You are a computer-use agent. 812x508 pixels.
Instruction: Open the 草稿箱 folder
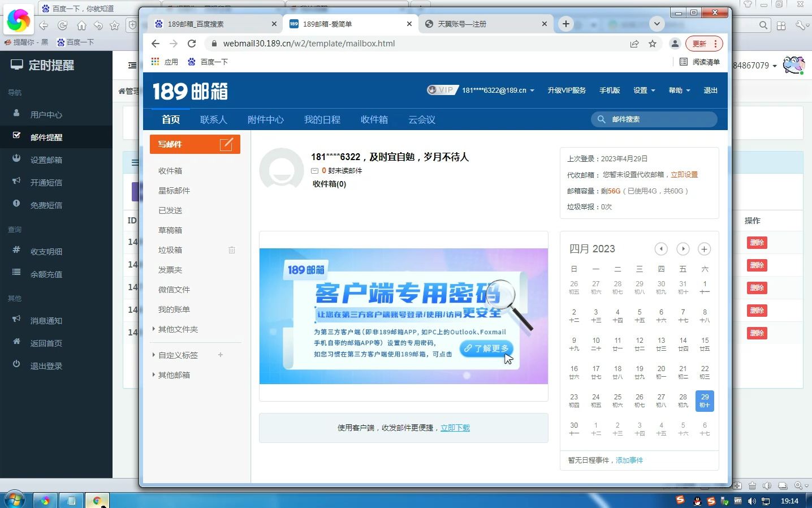(170, 230)
